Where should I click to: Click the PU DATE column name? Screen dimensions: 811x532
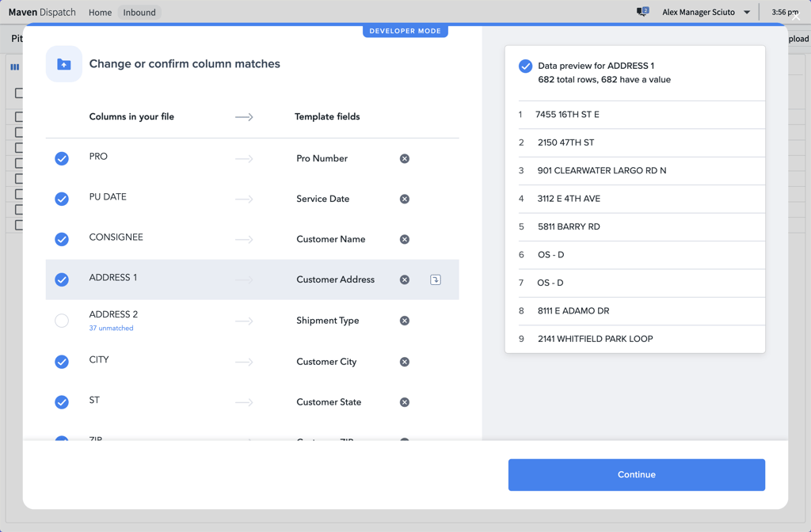[108, 197]
